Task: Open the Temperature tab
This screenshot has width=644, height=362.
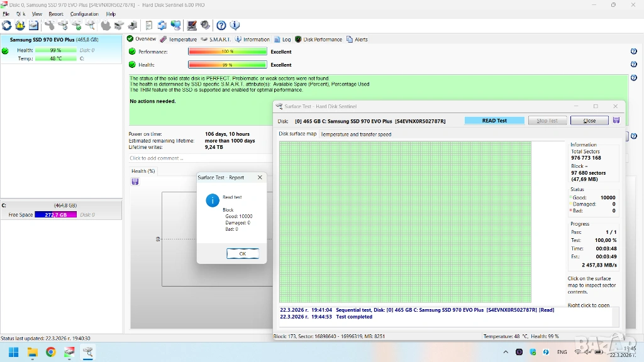Action: tap(179, 39)
